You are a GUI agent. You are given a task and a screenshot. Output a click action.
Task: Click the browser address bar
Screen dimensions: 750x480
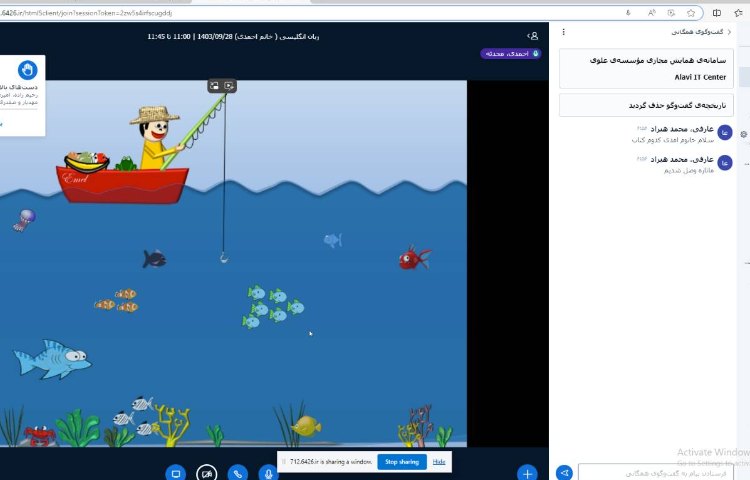(300, 12)
